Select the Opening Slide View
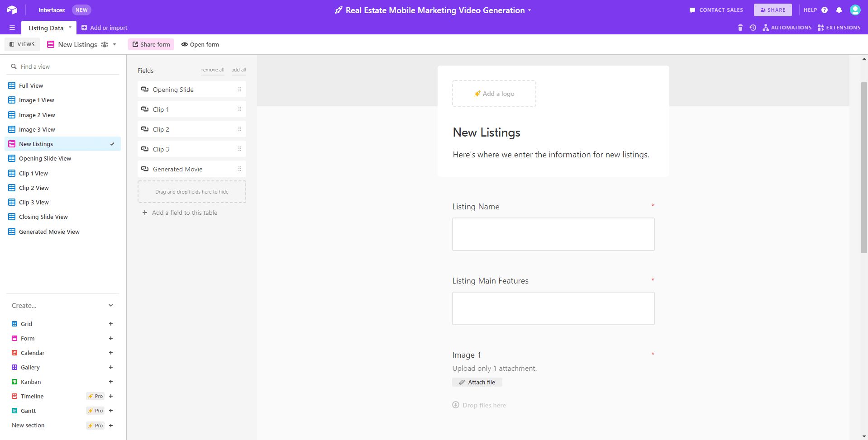868x440 pixels. pos(45,158)
